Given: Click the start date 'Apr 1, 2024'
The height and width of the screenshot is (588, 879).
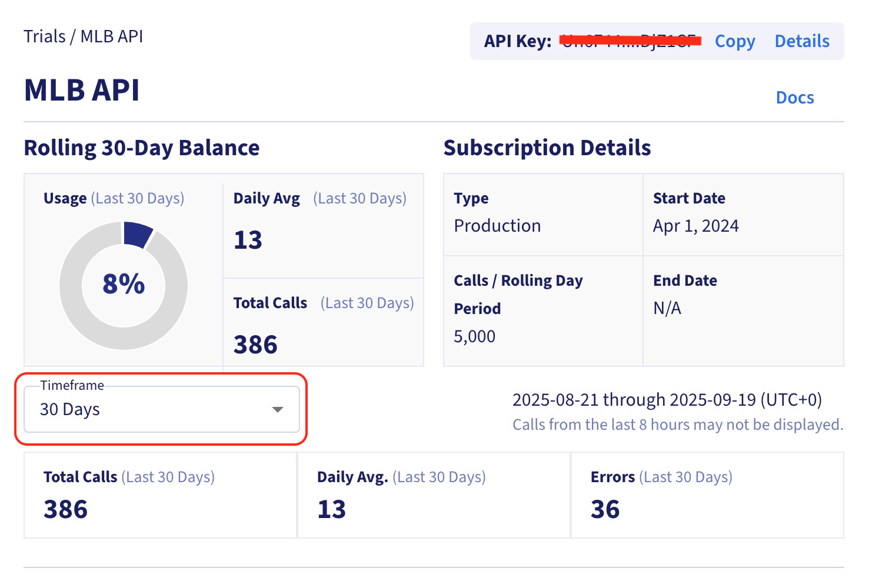Looking at the screenshot, I should [x=696, y=226].
